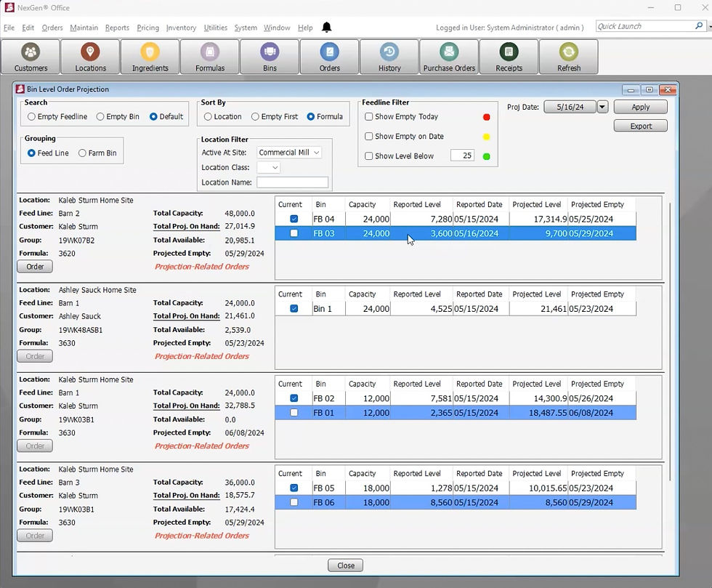
Task: Select Empty Bin search option
Action: 100,117
